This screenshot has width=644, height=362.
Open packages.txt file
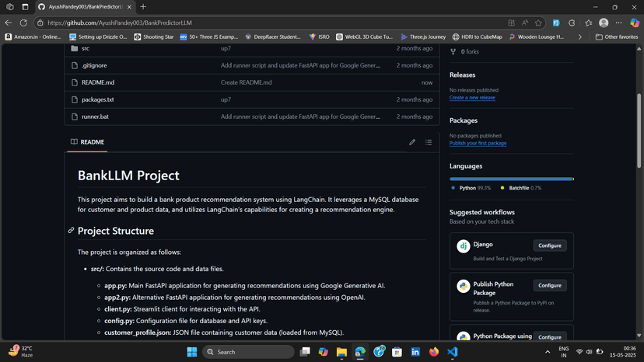point(97,99)
